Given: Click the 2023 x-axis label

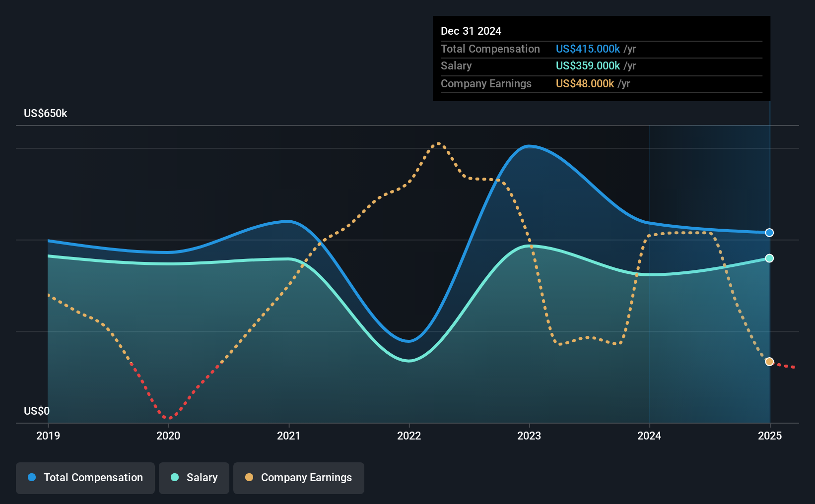Looking at the screenshot, I should coord(529,436).
